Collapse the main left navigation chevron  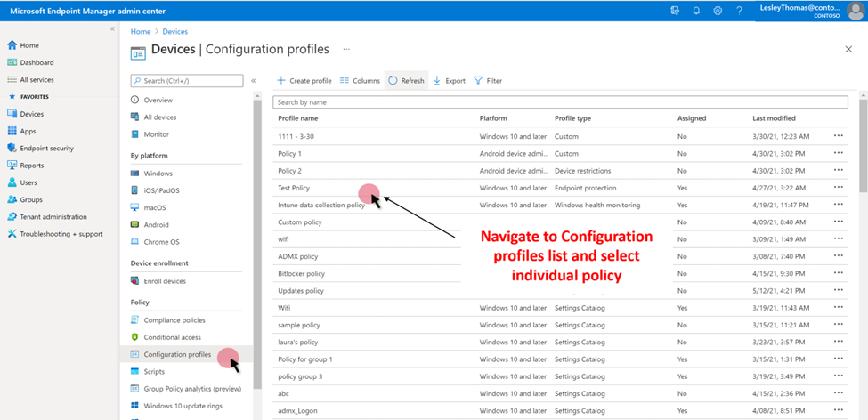(112, 28)
